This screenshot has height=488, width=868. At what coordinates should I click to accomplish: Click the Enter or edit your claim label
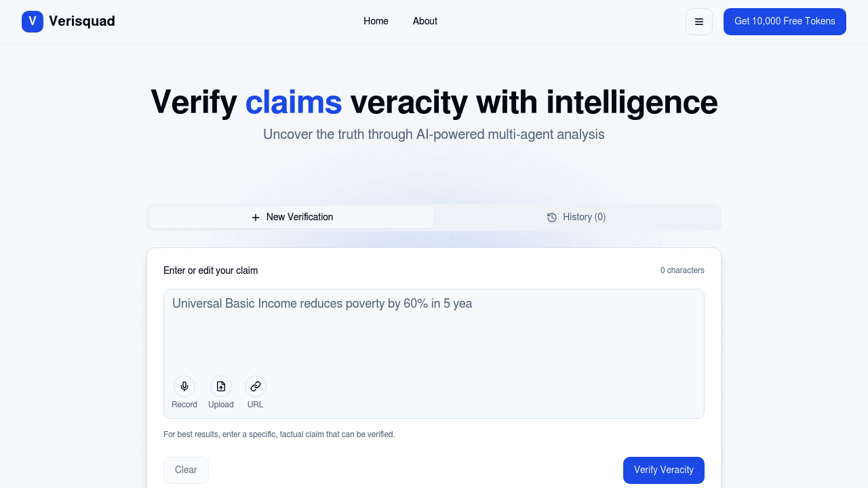coord(210,270)
